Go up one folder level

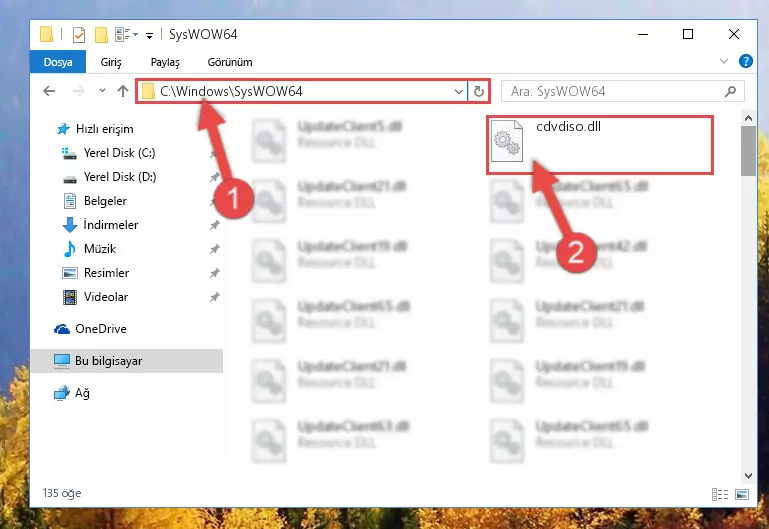[x=123, y=91]
